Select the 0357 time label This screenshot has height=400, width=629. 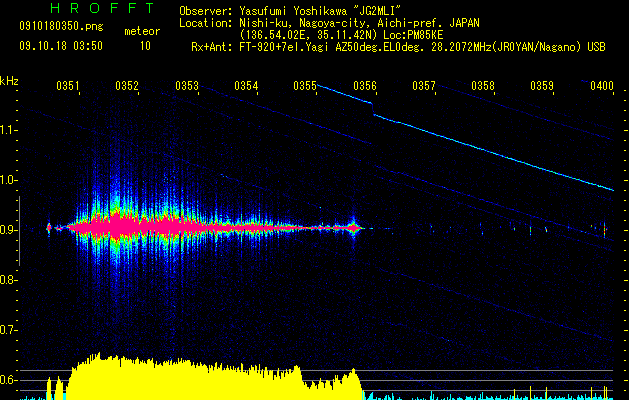pos(424,87)
